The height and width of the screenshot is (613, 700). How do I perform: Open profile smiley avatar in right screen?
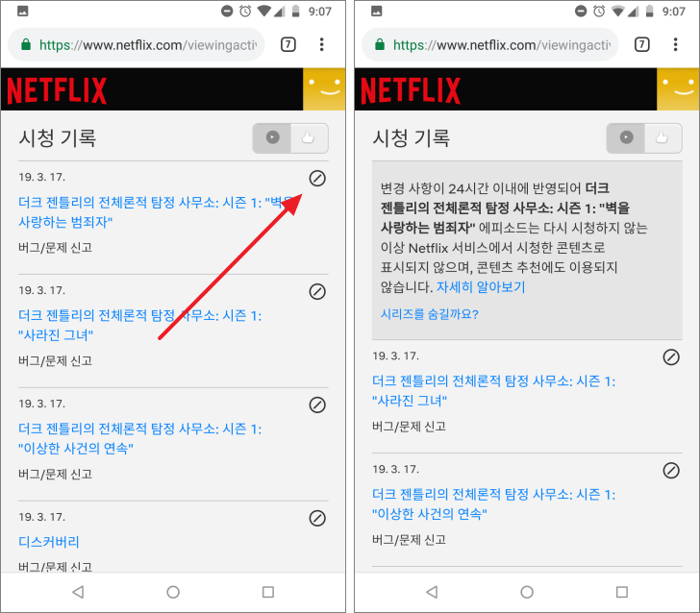pos(678,88)
